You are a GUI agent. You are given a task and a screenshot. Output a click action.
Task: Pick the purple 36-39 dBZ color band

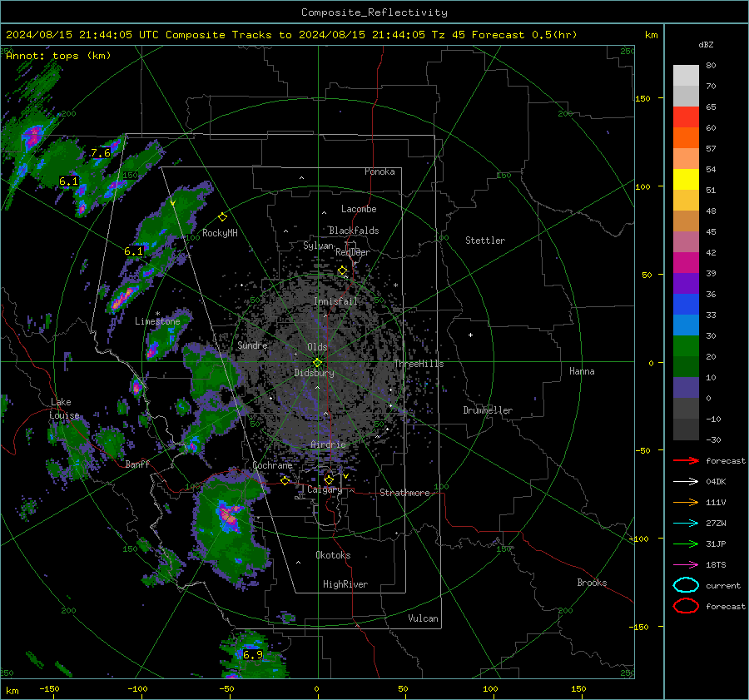686,284
